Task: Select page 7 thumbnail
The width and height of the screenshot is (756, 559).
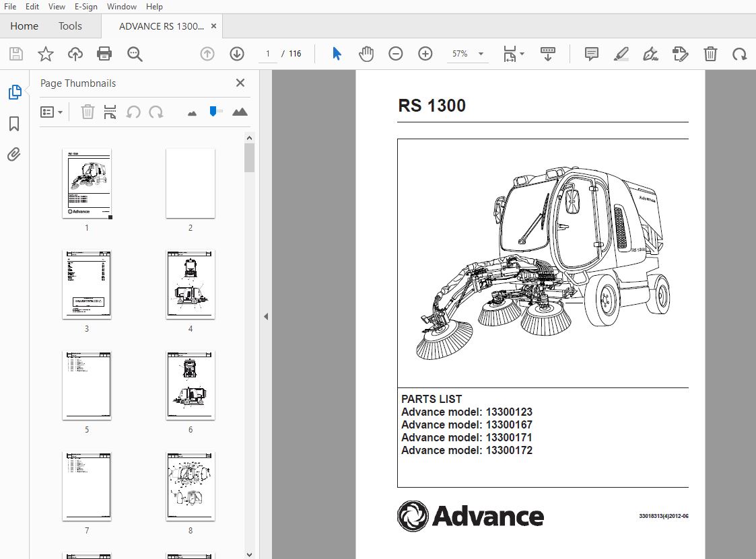Action: (x=87, y=486)
